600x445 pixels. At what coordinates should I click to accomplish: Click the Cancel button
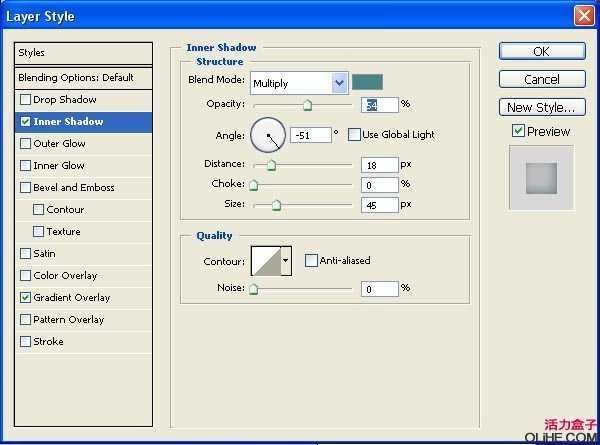(x=541, y=79)
